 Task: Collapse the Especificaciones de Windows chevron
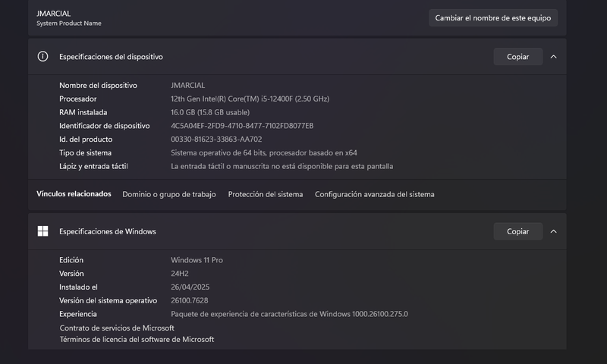click(x=554, y=231)
